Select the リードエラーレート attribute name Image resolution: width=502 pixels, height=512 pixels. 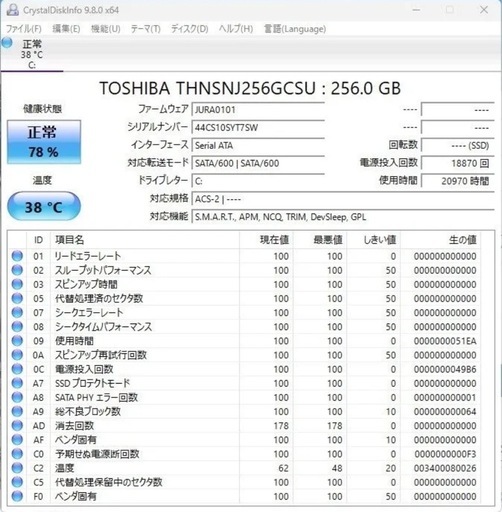[x=88, y=256]
